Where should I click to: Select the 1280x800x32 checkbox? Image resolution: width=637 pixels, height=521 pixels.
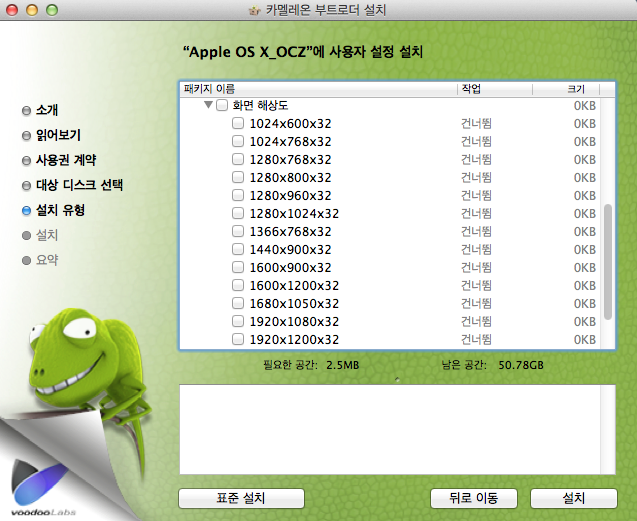click(x=238, y=177)
